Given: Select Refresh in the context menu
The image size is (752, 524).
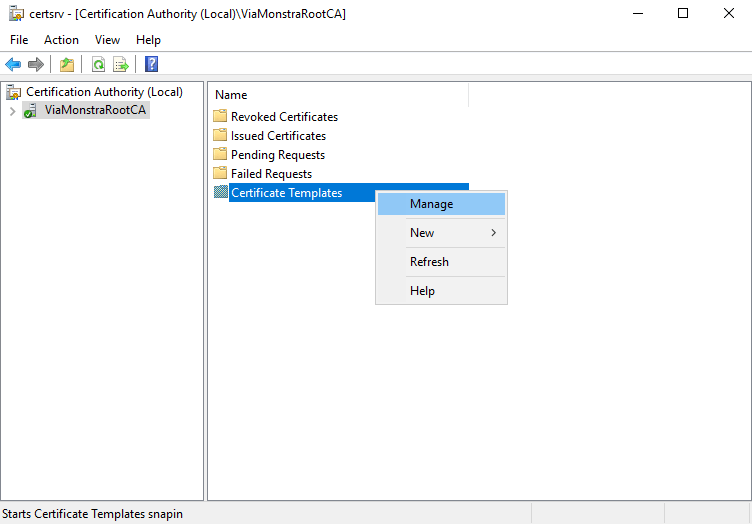Looking at the screenshot, I should 429,262.
